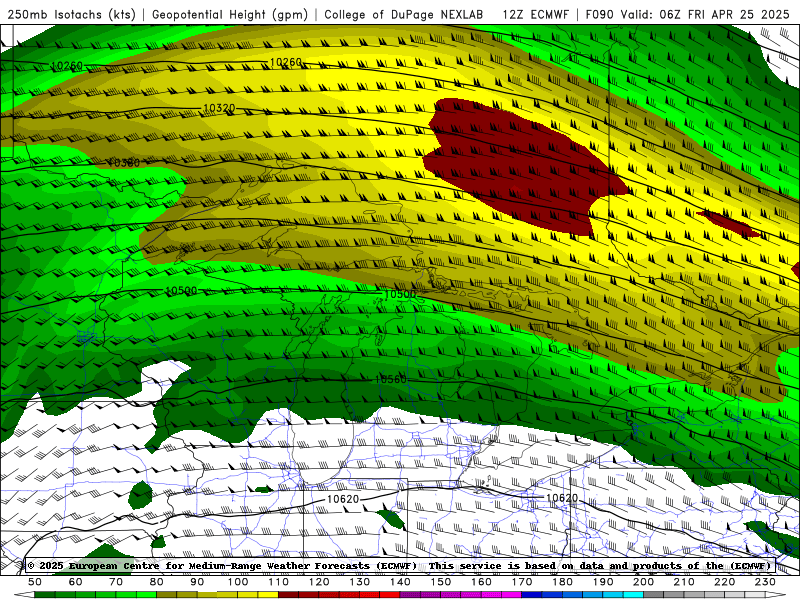Click the 'College of DuPage NEXLAB' title text
Image resolution: width=800 pixels, height=600 pixels.
403,15
